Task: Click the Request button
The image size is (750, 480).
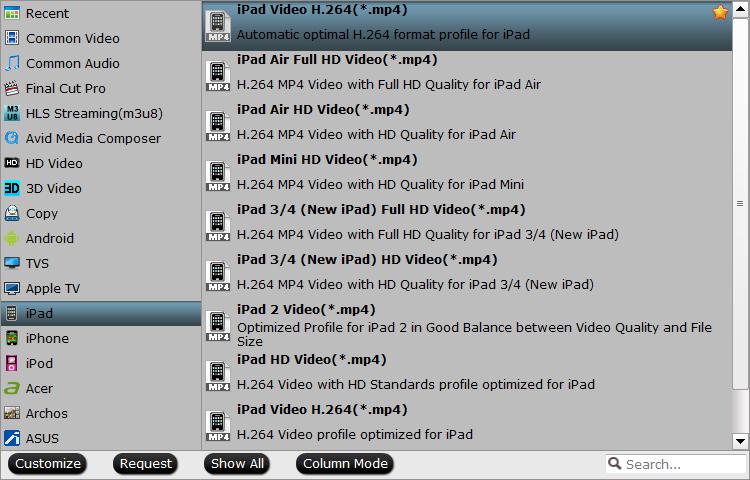Action: (145, 464)
